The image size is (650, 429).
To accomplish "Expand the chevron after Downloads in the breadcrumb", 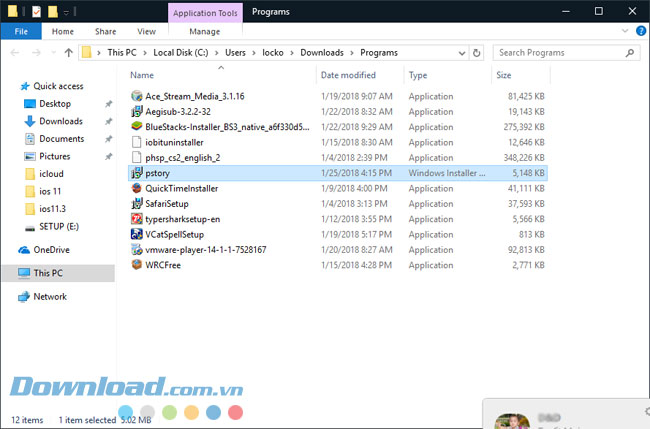I will click(x=352, y=53).
